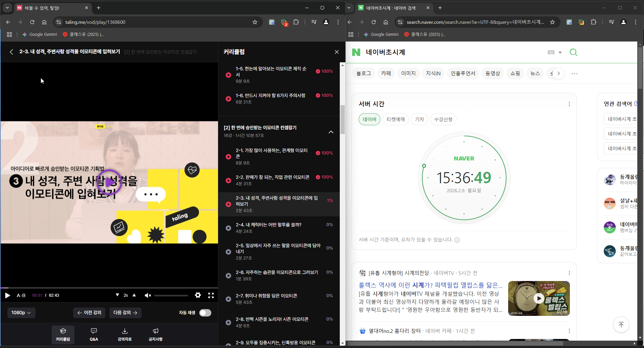This screenshot has height=348, width=644.
Task: Open Chrome menu in Naver window
Action: [x=636, y=22]
